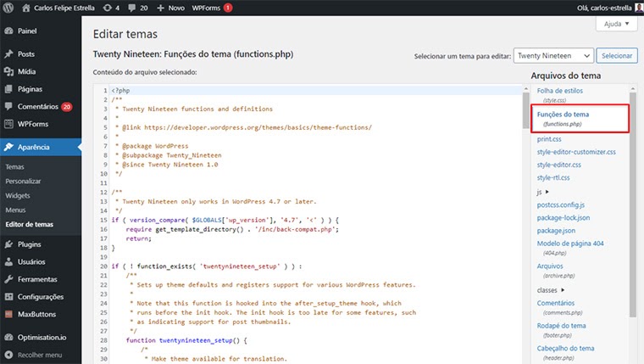Click the Configurações settings icon

8,297
